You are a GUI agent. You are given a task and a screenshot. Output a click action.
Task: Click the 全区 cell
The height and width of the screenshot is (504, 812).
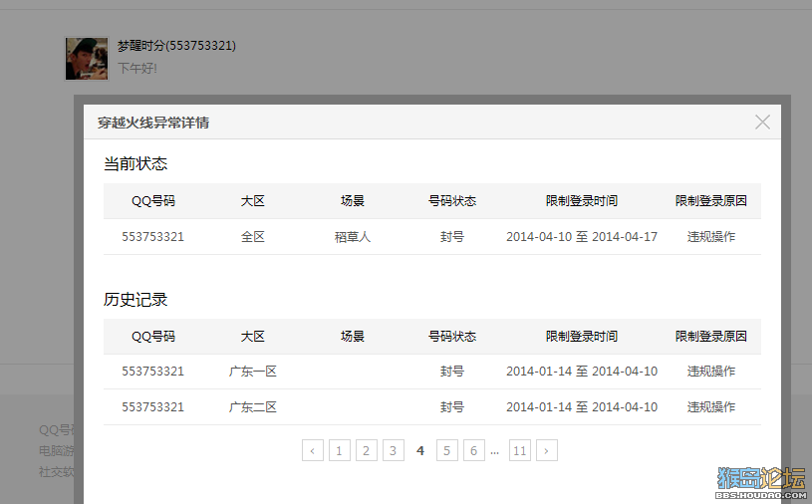click(x=253, y=237)
